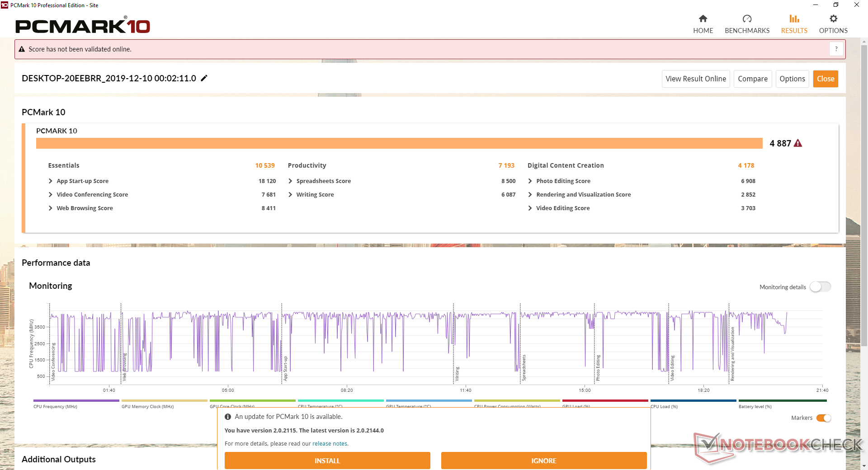
Task: Click the Photo Editing marker in the chart
Action: coord(598,368)
